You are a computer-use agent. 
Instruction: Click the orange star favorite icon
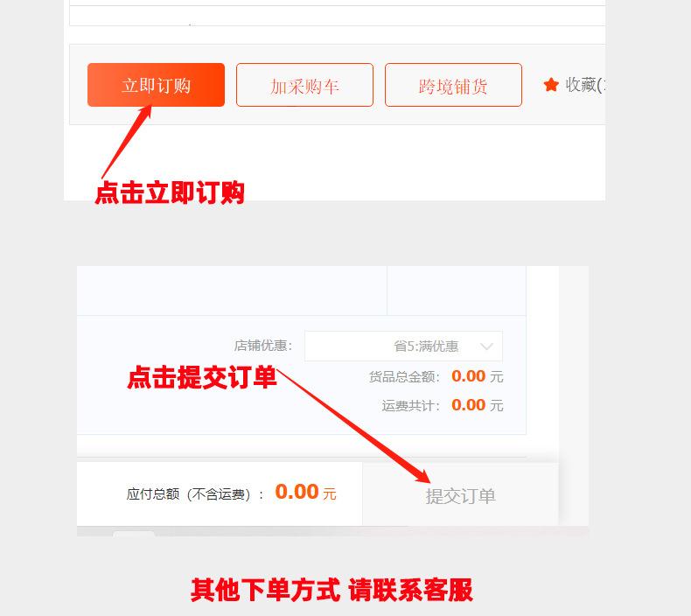click(551, 84)
